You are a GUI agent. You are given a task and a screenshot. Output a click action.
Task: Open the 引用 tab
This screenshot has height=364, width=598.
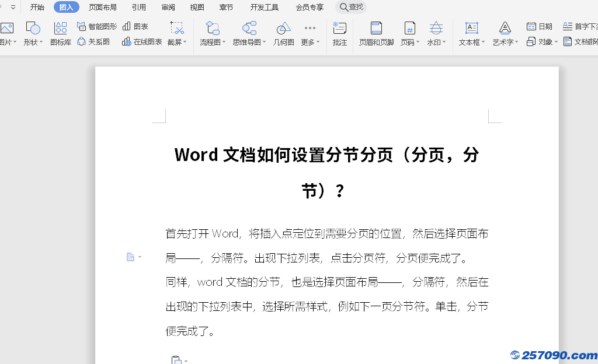point(139,7)
